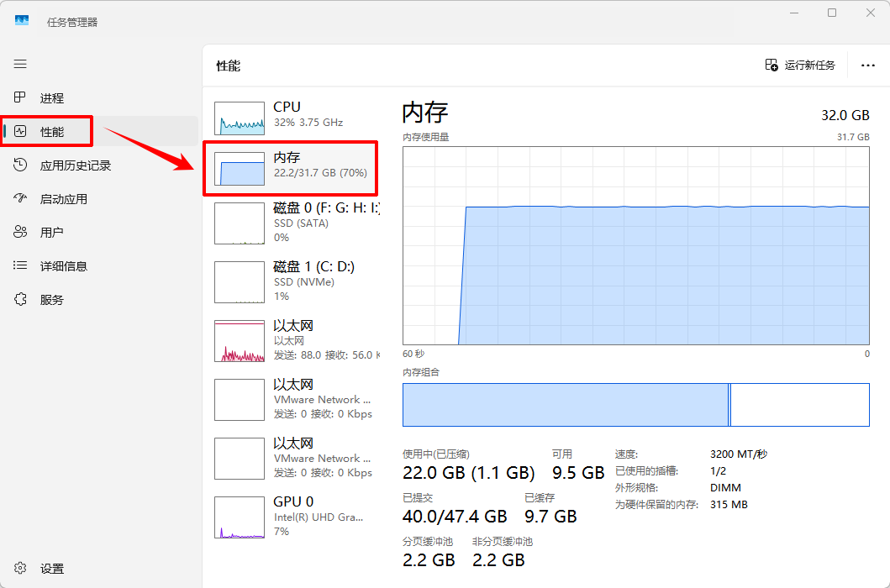Click the 内存组合 composition bar
Image resolution: width=890 pixels, height=588 pixels.
[635, 405]
